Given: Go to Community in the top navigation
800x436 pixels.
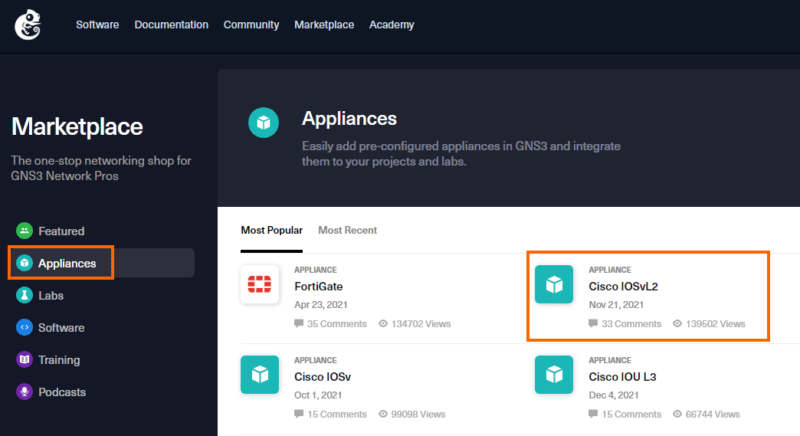Looking at the screenshot, I should click(251, 25).
